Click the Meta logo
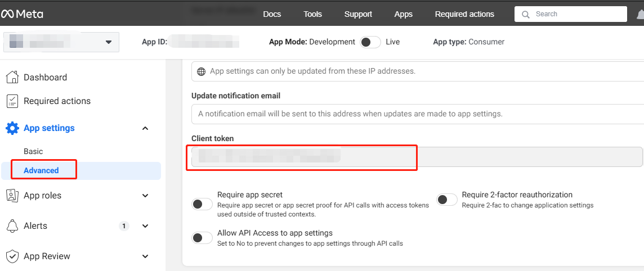644x271 pixels. 23,14
